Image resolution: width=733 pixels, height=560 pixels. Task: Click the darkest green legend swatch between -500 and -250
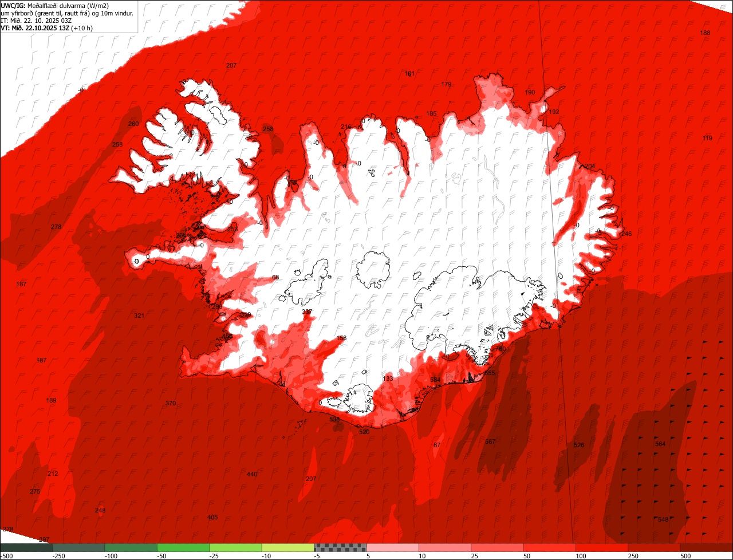[26, 547]
